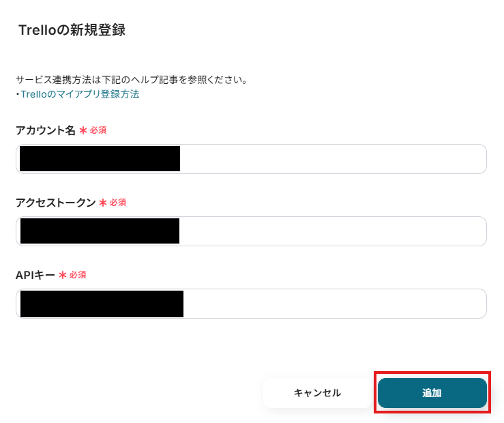Select the redacted value in アクセストークン field
Image resolution: width=504 pixels, height=423 pixels.
pos(100,231)
